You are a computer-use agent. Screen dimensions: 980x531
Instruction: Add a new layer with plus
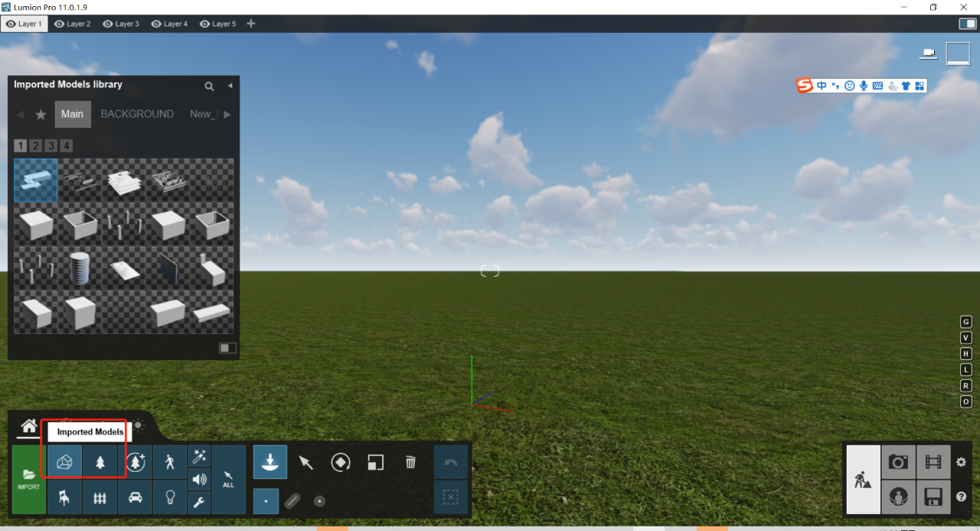pyautogui.click(x=250, y=24)
